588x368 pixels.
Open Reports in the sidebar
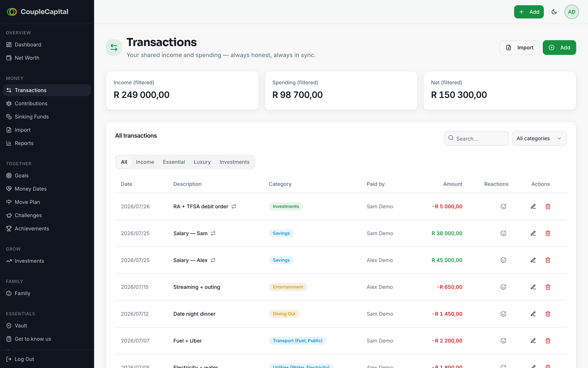coord(47,143)
